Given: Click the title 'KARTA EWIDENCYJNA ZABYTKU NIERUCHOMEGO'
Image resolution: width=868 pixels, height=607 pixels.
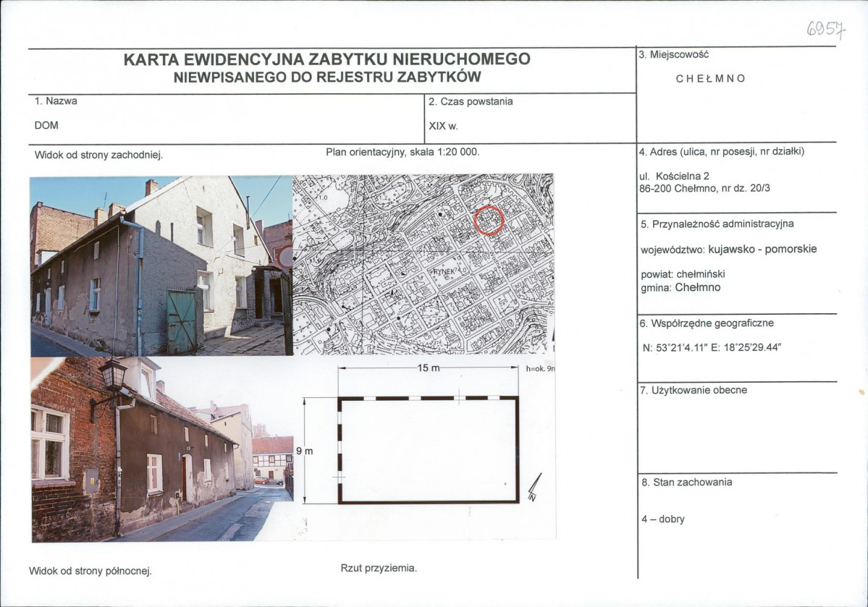Looking at the screenshot, I should click(x=326, y=59).
